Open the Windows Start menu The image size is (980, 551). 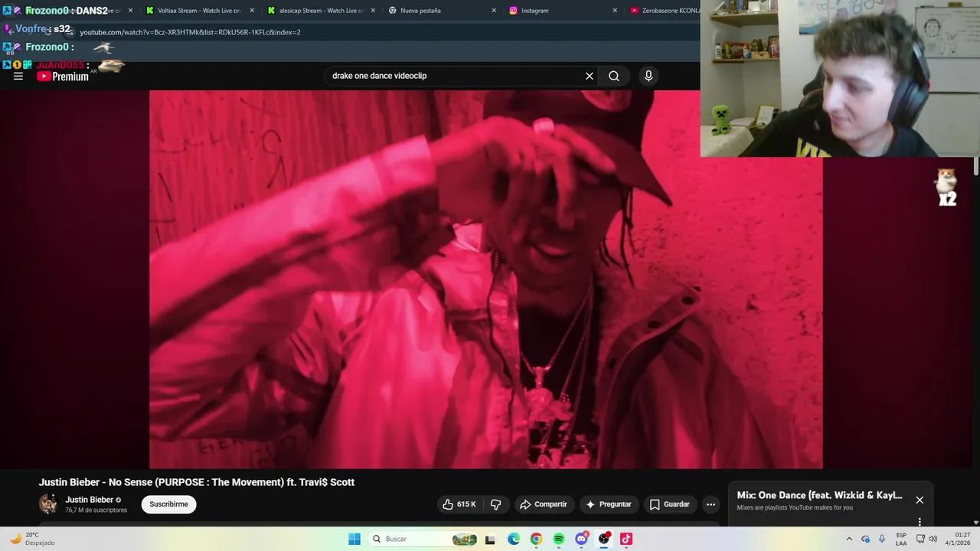[x=354, y=539]
